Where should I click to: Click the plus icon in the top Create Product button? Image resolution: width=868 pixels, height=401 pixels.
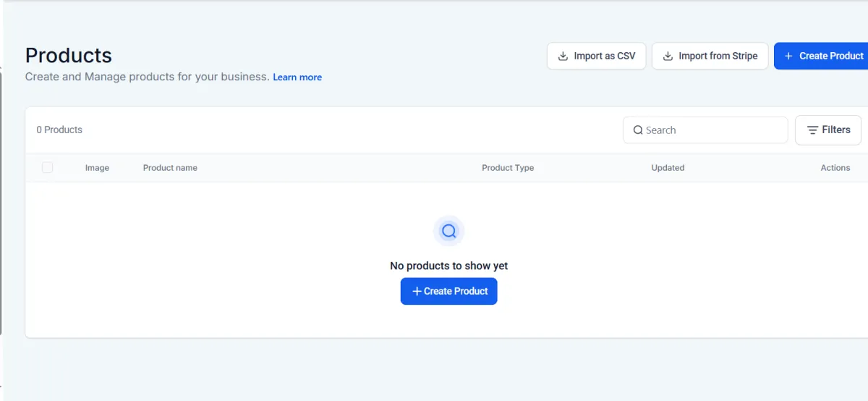[x=788, y=56]
